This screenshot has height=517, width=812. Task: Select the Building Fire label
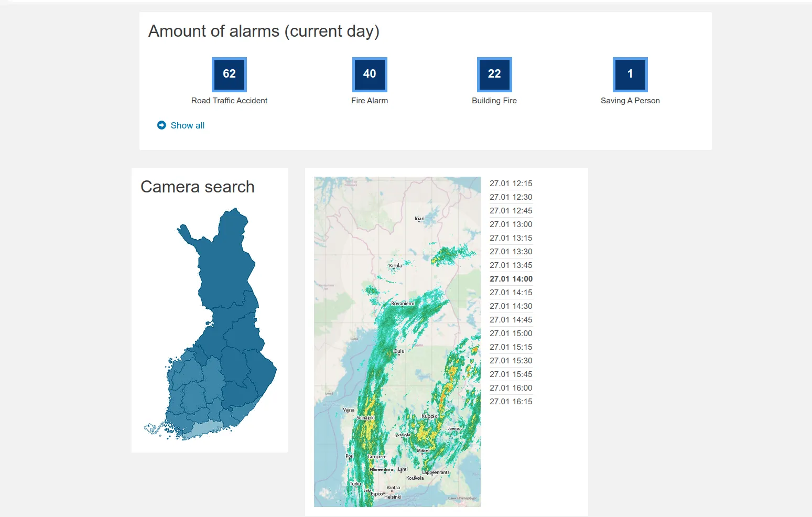pos(494,101)
